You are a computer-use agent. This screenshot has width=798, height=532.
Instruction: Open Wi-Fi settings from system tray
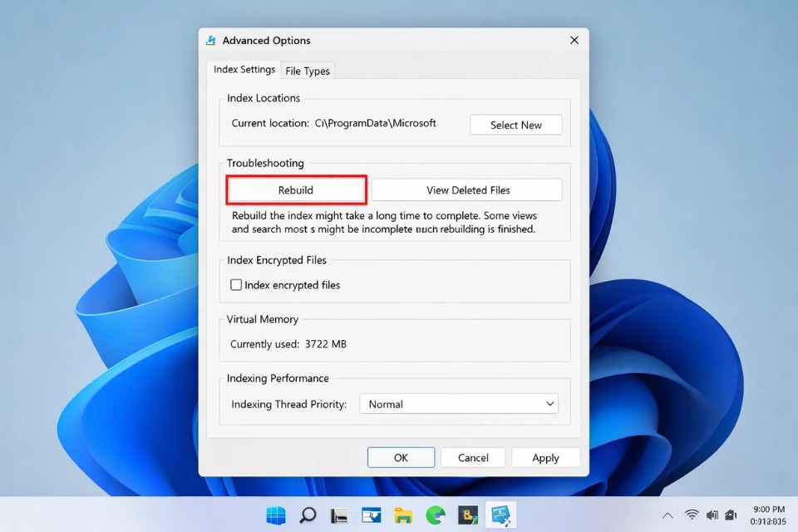692,514
